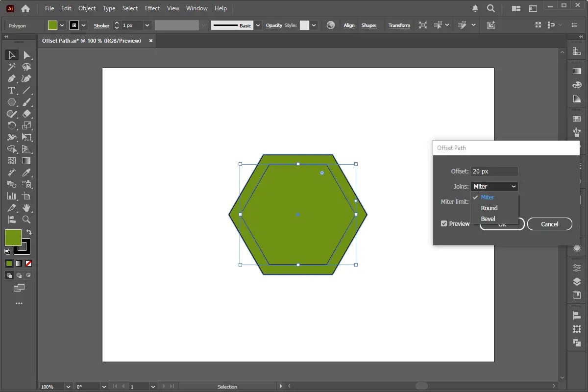
Task: Select the Polygon shape tool
Action: coord(12,102)
